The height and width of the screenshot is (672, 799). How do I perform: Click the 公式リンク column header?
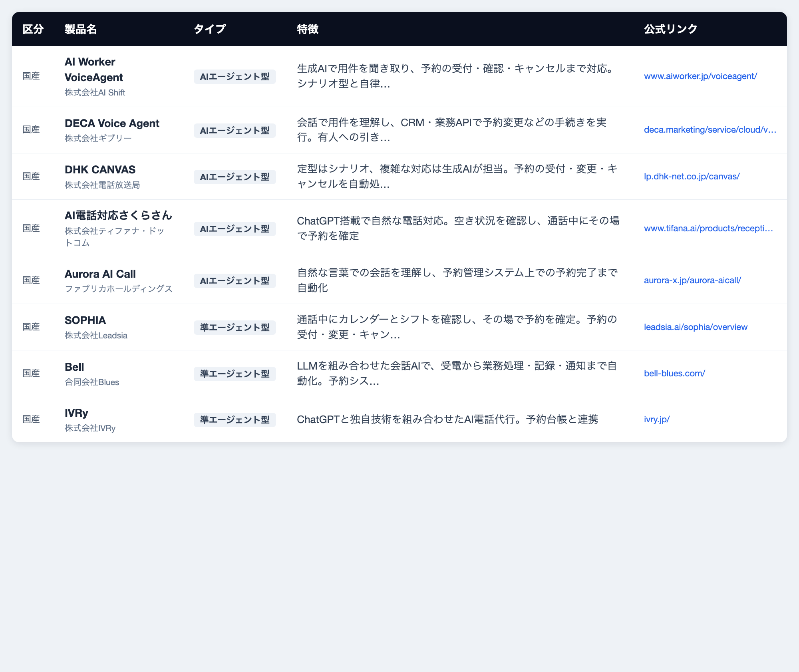[x=671, y=29]
